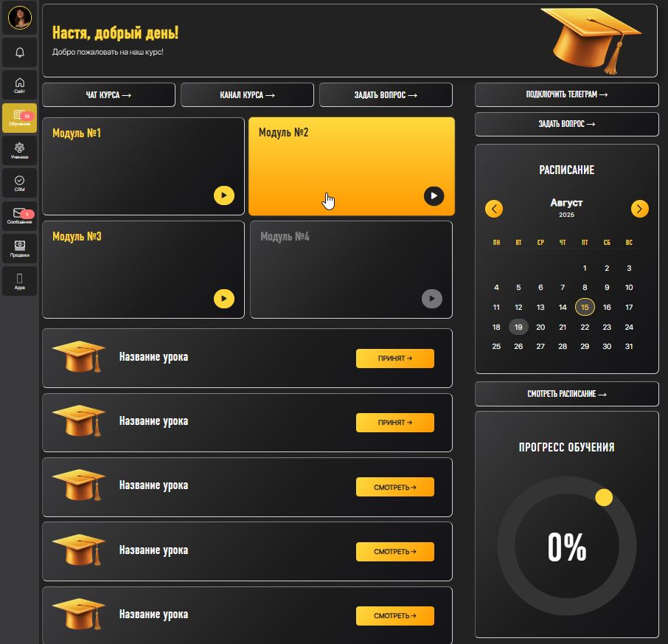Click the user avatar photo
This screenshot has height=644, width=668.
tap(20, 18)
